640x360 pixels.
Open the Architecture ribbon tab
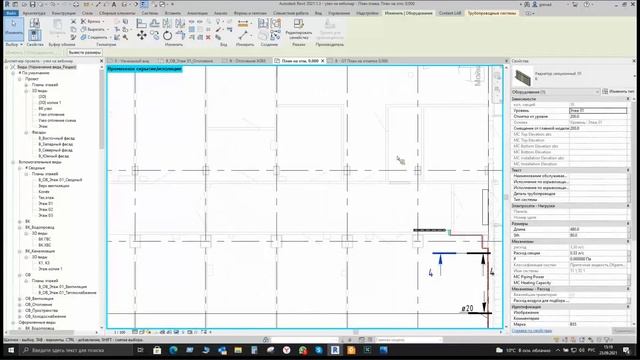click(x=34, y=13)
